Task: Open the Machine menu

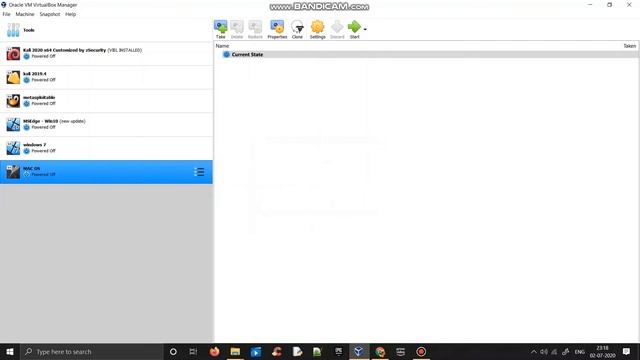Action: [25, 14]
